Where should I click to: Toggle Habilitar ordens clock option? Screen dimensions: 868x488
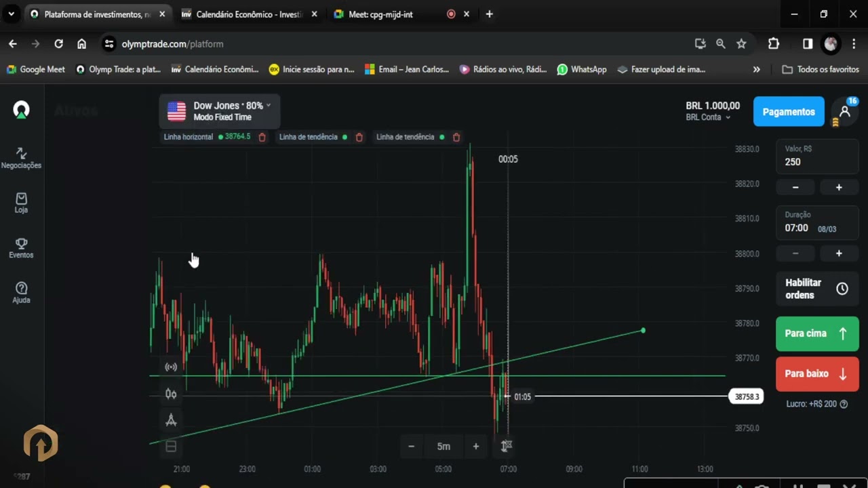[x=817, y=289]
